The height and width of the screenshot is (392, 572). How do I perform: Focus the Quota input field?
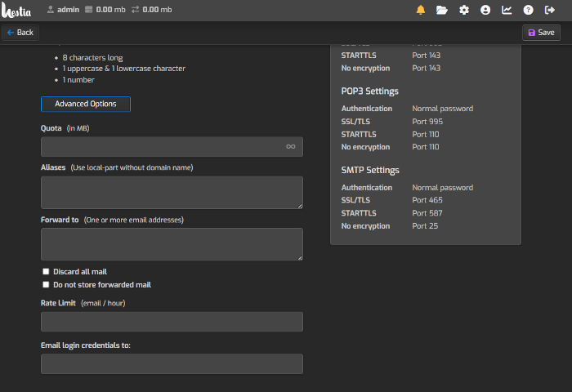[159, 147]
